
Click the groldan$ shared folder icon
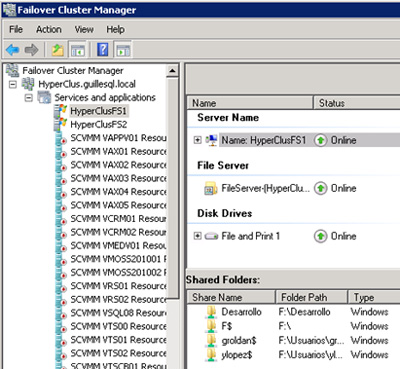click(x=211, y=340)
